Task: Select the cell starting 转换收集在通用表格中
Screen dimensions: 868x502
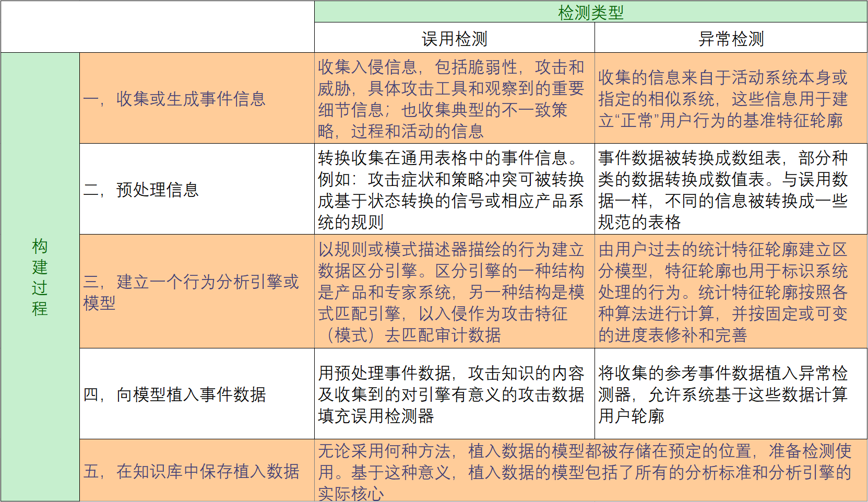Action: coord(455,189)
